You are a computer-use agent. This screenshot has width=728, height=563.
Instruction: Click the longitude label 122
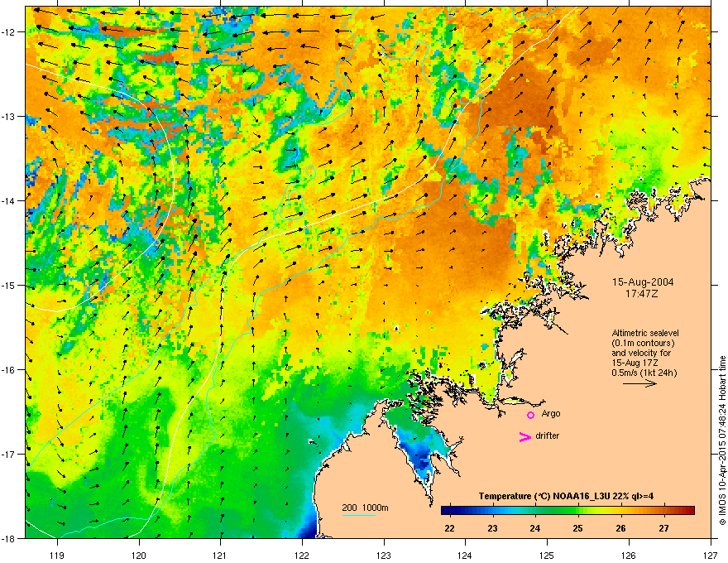[302, 555]
